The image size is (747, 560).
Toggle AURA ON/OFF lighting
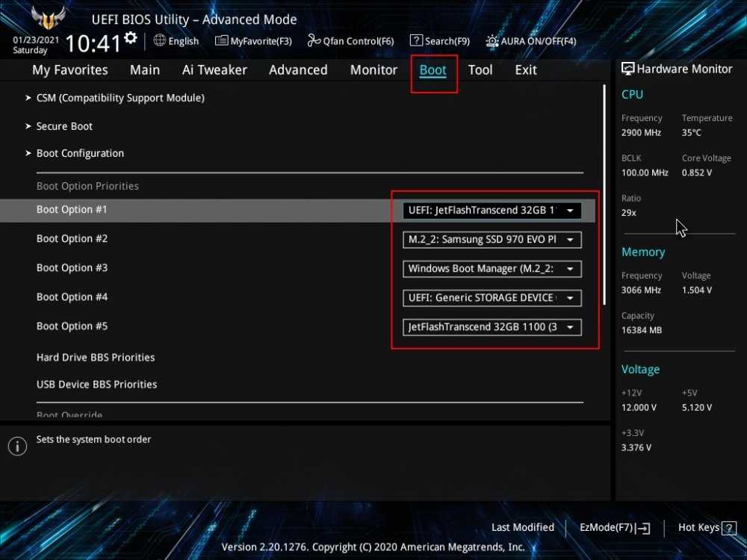492,41
